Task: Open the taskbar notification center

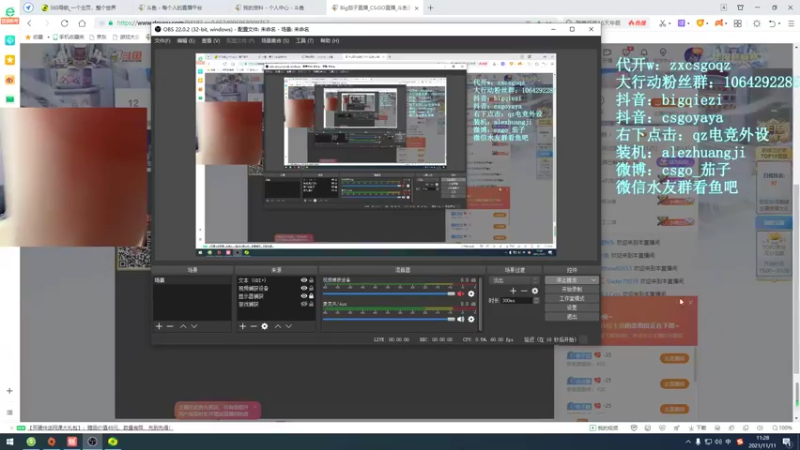Action: pyautogui.click(x=787, y=442)
